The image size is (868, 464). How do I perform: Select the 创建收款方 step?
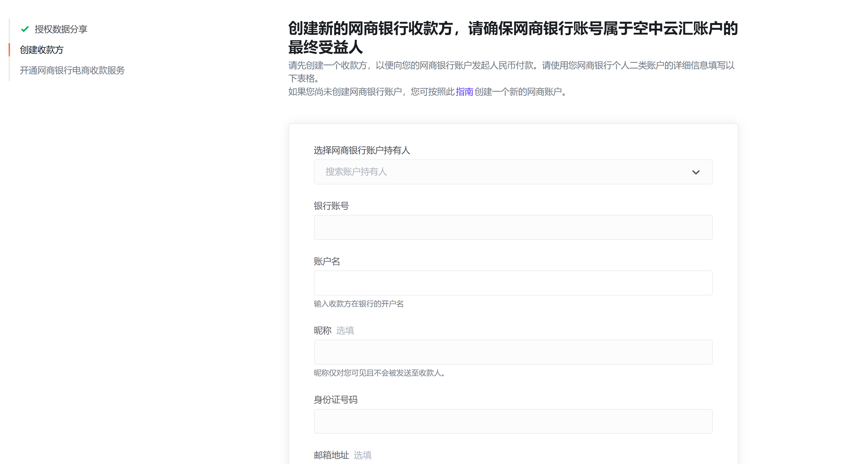tap(41, 50)
